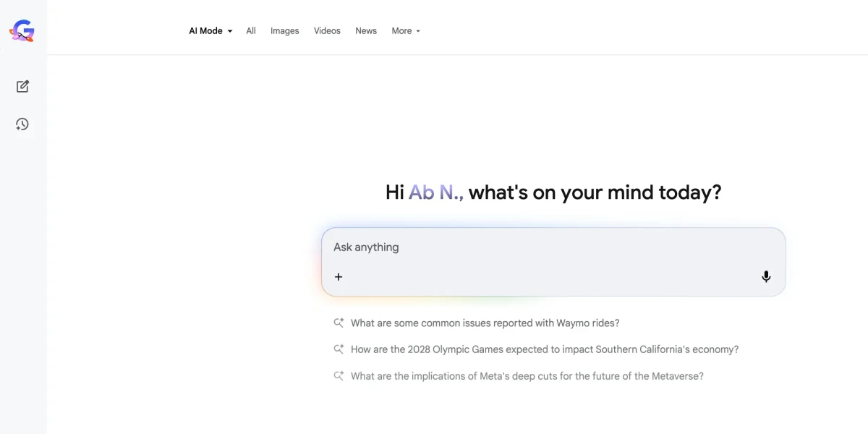Click the search icon beside the Waymo suggestion
868x434 pixels.
pos(338,323)
